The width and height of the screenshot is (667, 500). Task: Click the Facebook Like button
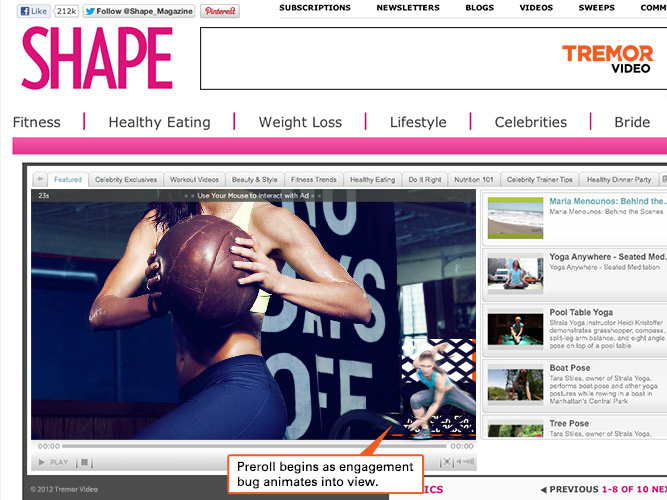pos(35,11)
